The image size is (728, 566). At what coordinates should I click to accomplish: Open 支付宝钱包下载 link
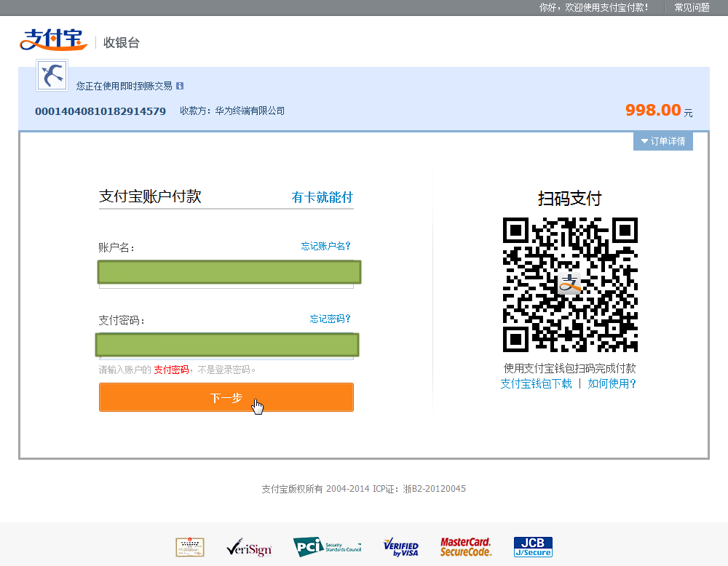pyautogui.click(x=537, y=383)
